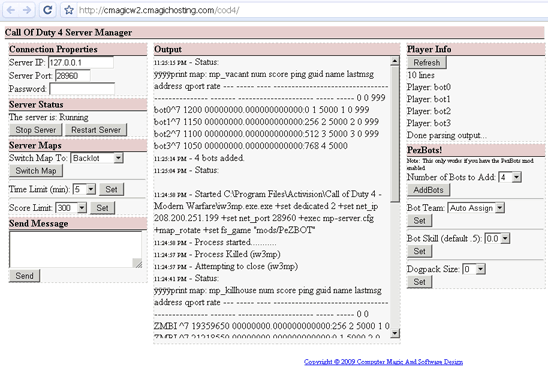Open the Computer Magic copyright link
The height and width of the screenshot is (370, 548).
pos(383,362)
